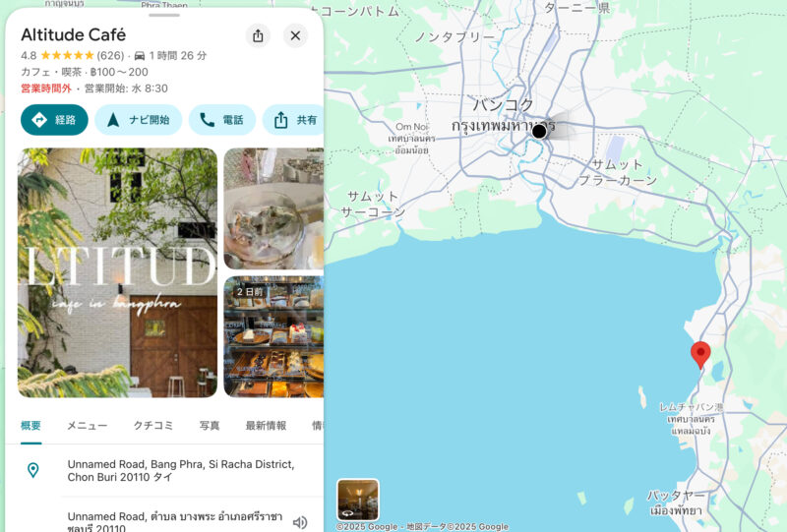Viewport: 787px width, 532px height.
Task: Open the drink glass photo thumbnail
Action: click(x=273, y=208)
